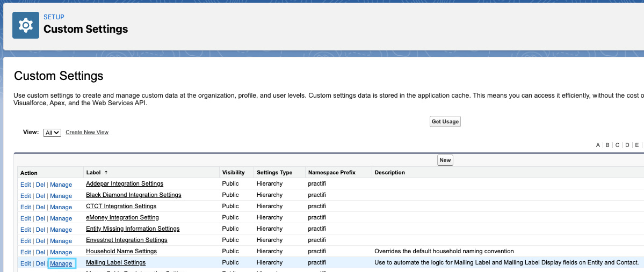Click Hierarchy type in Addepar row

[x=270, y=183]
